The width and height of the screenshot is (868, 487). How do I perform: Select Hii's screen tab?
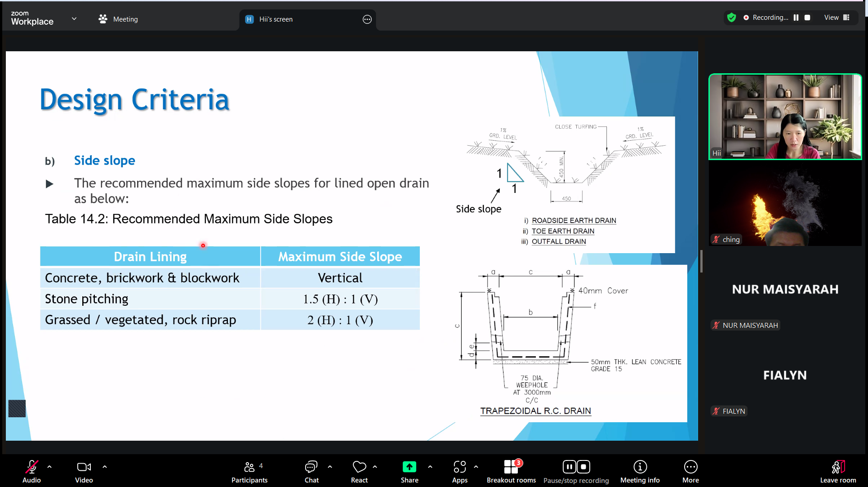(x=276, y=19)
